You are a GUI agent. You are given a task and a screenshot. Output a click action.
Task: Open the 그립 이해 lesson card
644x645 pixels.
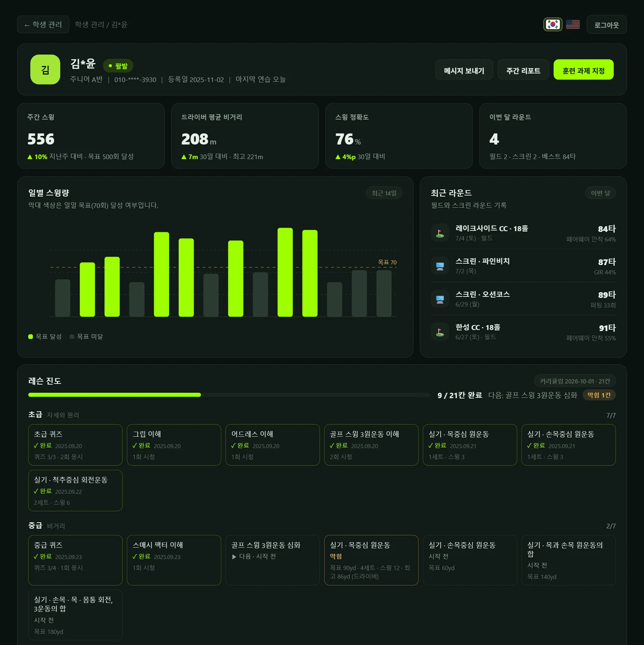tap(174, 445)
